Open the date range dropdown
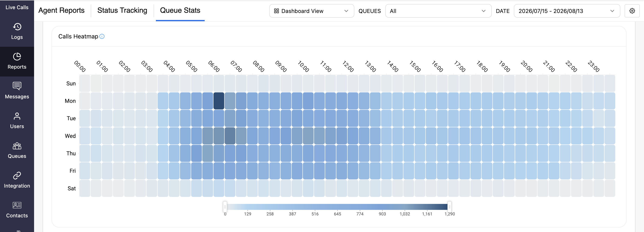Viewport: 644px width, 232px height. (x=567, y=11)
